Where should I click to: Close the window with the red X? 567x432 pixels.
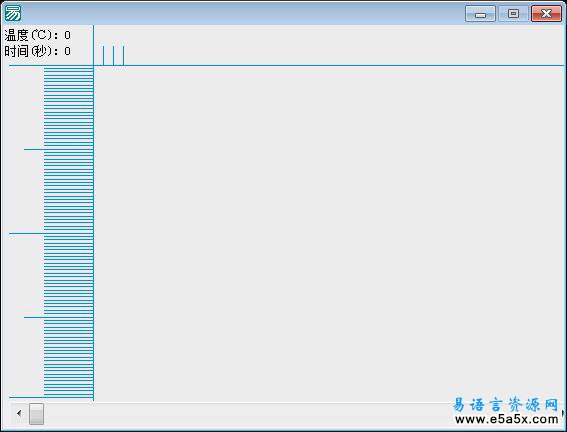click(x=546, y=14)
